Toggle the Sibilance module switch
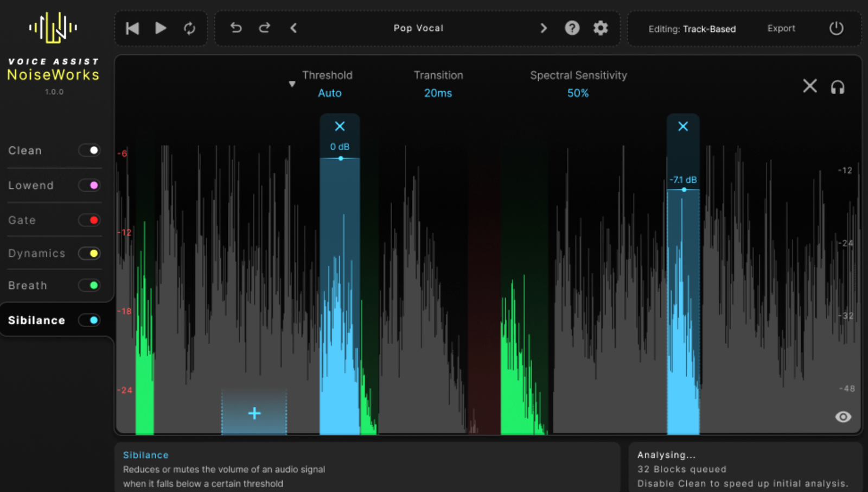This screenshot has height=492, width=868. pos(90,320)
